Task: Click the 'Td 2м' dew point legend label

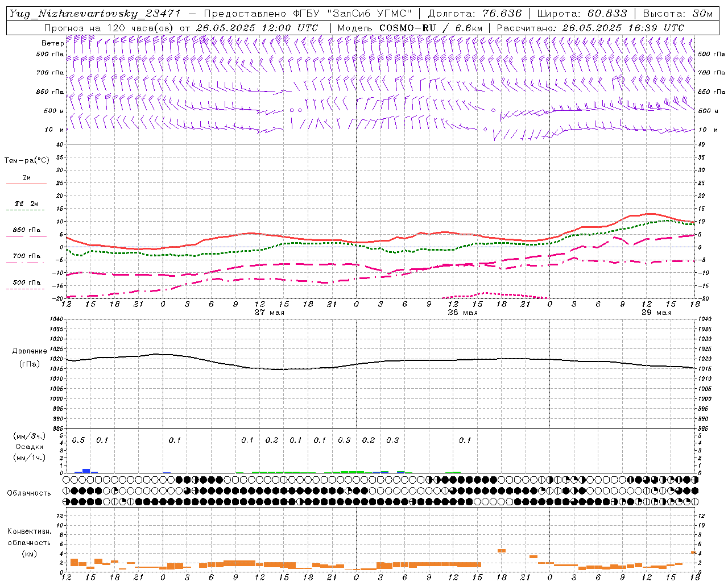Action: point(26,203)
